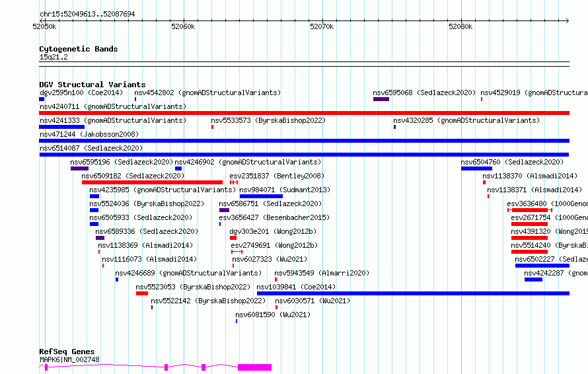Open nsv5523053 (ByrskaBishop2022) label

pos(193,287)
